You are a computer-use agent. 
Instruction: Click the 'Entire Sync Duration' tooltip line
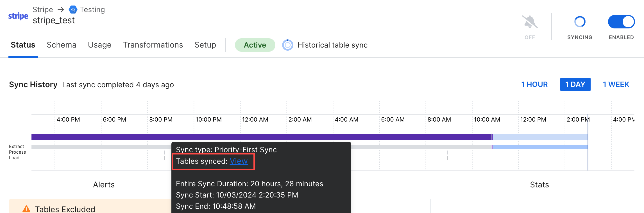pyautogui.click(x=250, y=184)
